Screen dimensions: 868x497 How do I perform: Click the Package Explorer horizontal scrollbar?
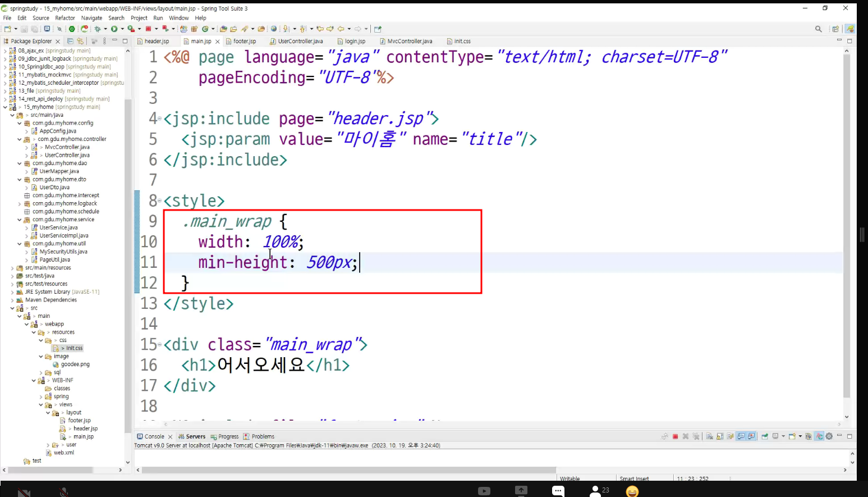[49, 469]
